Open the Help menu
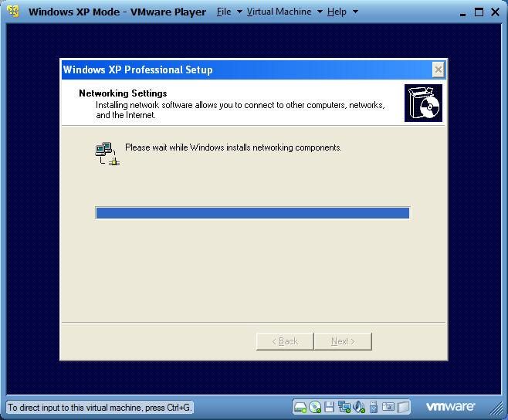Screen dimensions: 508x420 (337, 12)
